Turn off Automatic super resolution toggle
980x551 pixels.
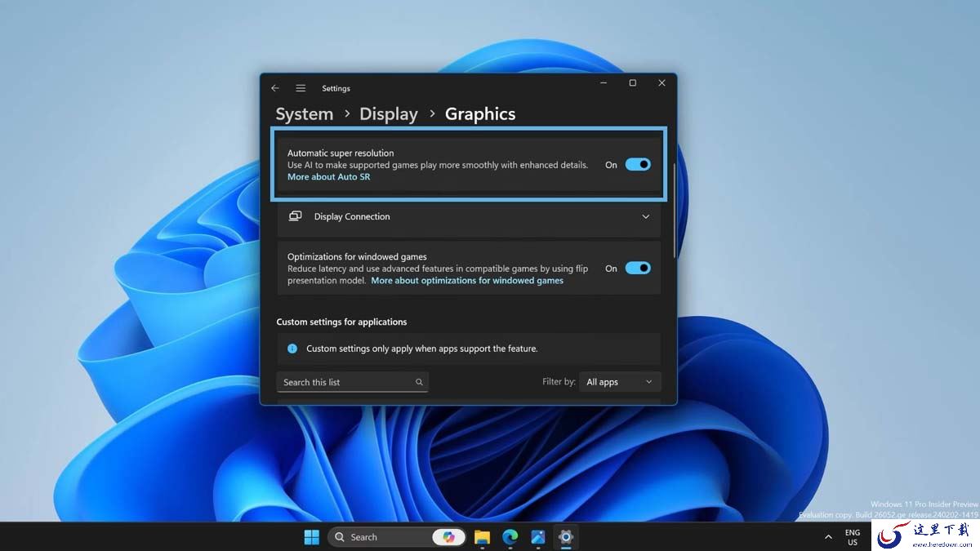click(638, 164)
